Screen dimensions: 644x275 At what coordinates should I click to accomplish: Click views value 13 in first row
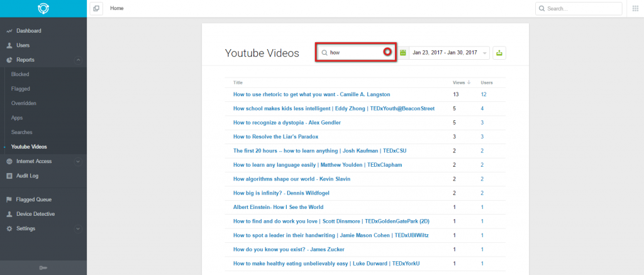(x=455, y=94)
